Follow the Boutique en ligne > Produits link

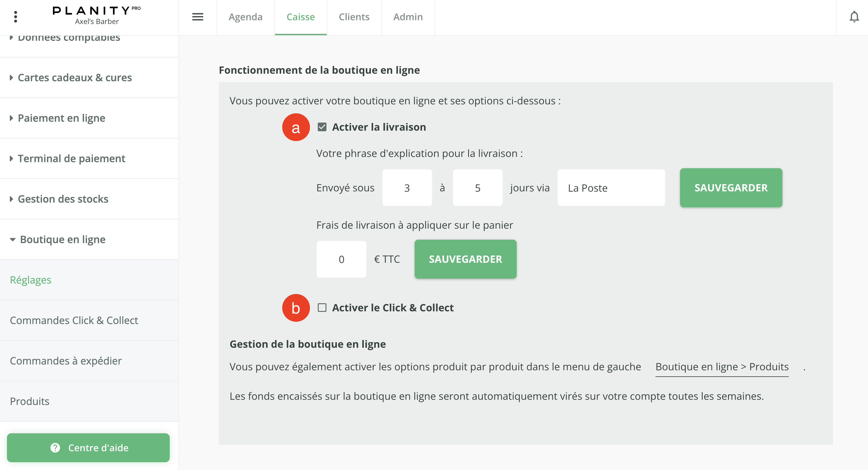[722, 367]
